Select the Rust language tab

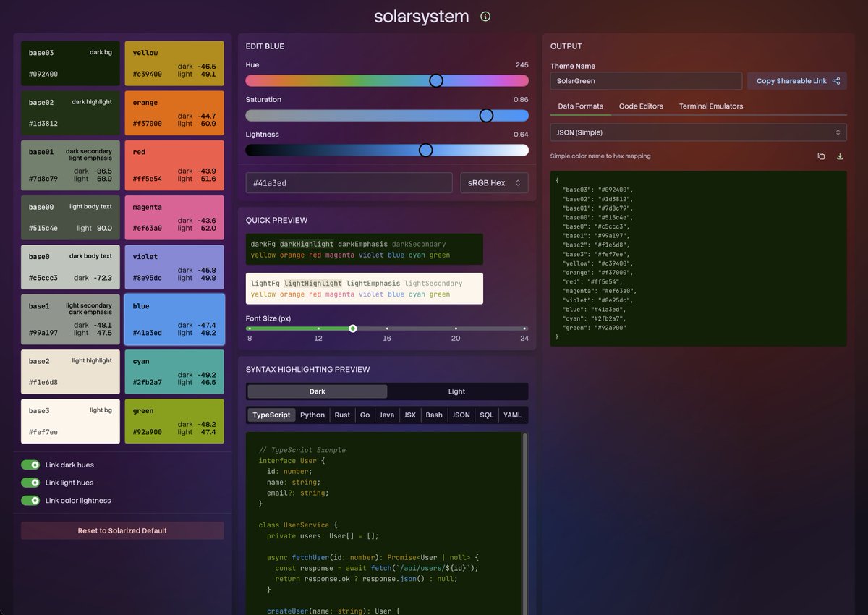tap(342, 415)
